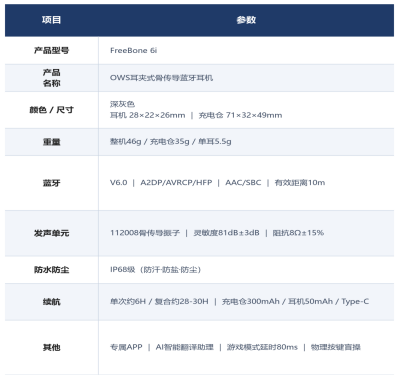This screenshot has width=399, height=379.
Task: Select the OWS耳夹式骨传导蓝牙耳机 product name text
Action: click(161, 78)
